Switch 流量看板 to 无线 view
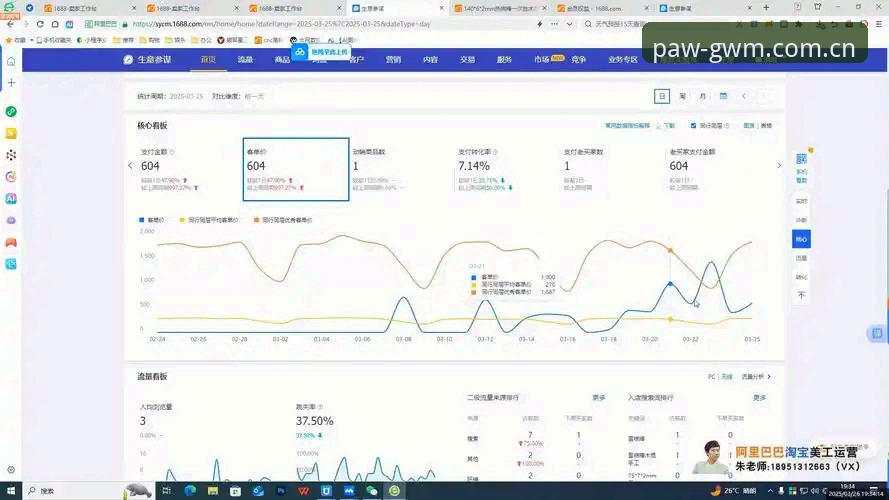Image resolution: width=889 pixels, height=500 pixels. (727, 376)
